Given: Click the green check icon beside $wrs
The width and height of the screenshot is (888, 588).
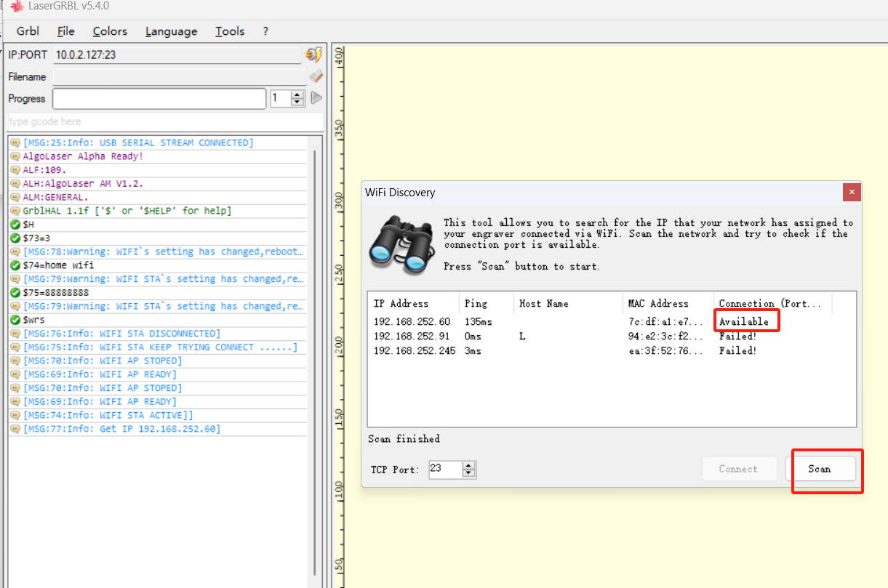Looking at the screenshot, I should click(x=15, y=320).
